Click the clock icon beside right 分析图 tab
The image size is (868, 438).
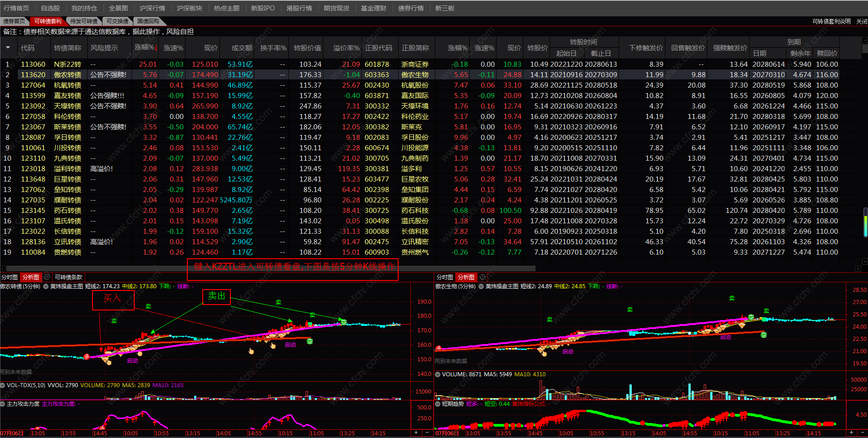(x=483, y=277)
